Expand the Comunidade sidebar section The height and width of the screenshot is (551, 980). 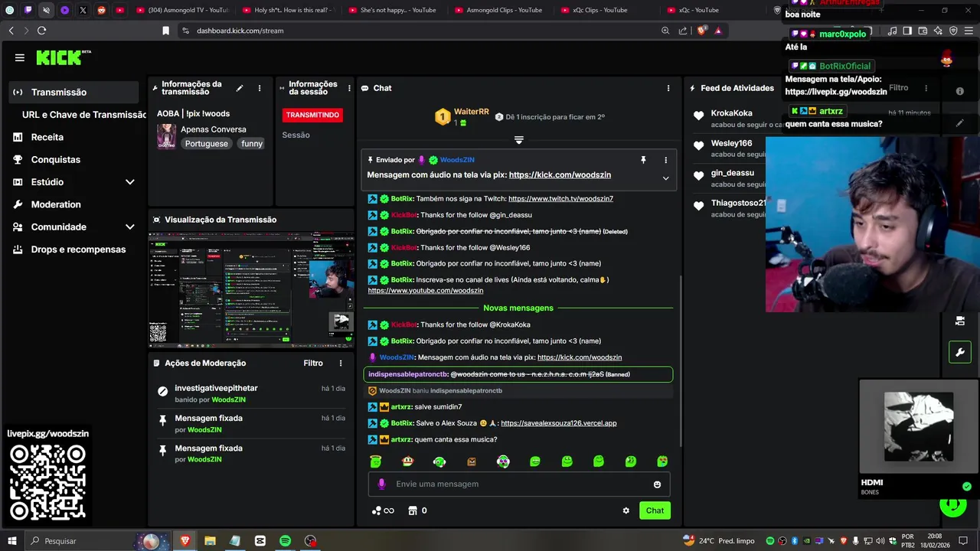[x=130, y=227]
